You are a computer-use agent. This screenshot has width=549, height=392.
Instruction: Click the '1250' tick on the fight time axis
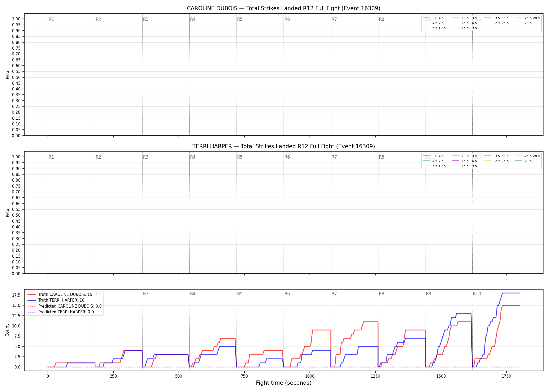[x=375, y=376]
